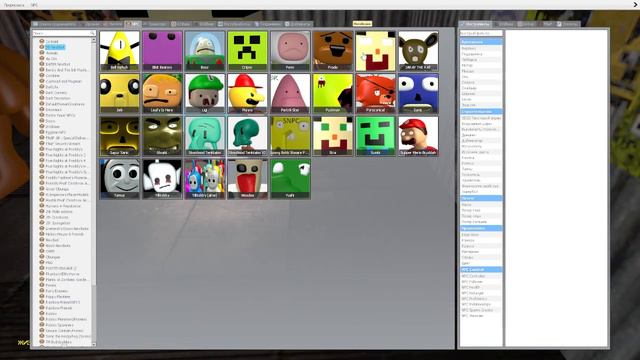
Task: Spawn the Bill Cipher yellow triangle NPC
Action: 120,51
